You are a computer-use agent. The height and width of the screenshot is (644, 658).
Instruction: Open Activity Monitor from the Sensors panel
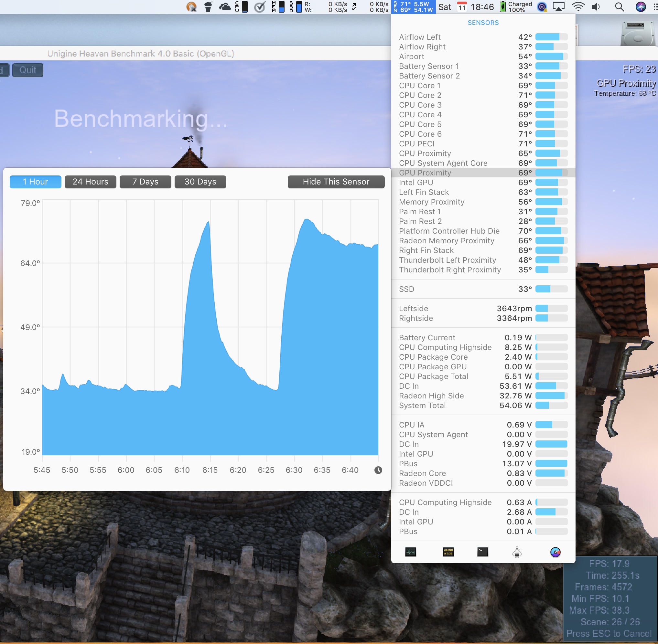pos(410,552)
